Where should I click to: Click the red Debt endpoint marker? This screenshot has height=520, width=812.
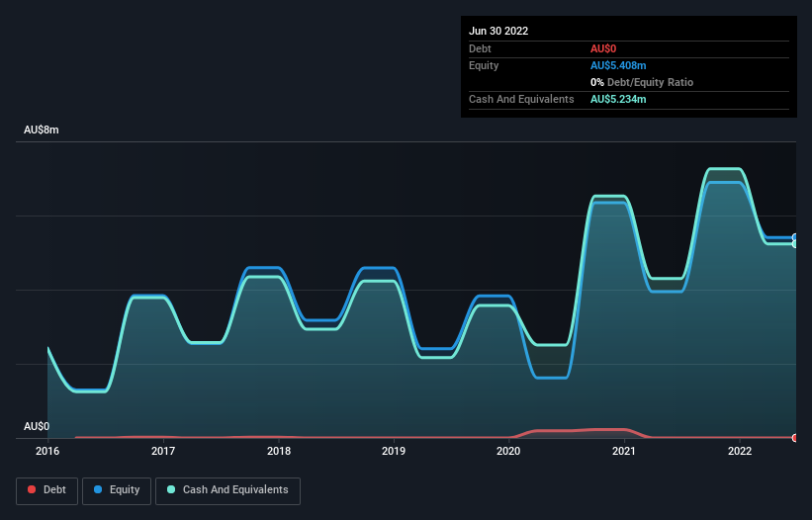pyautogui.click(x=795, y=438)
